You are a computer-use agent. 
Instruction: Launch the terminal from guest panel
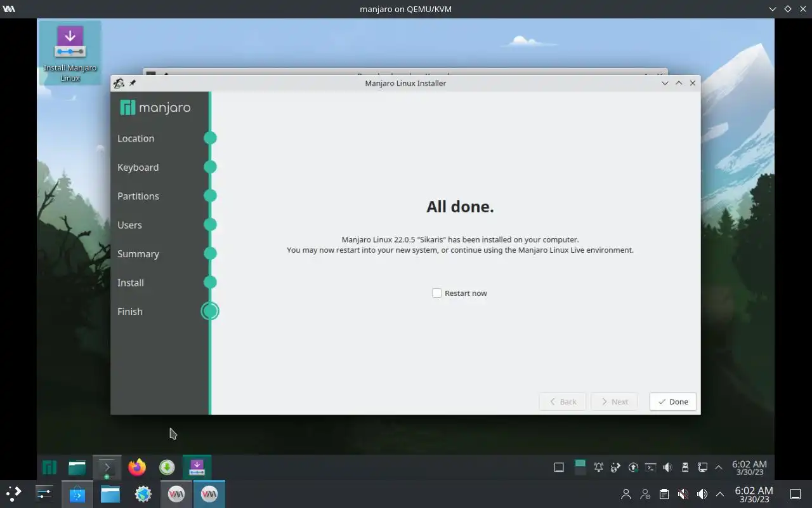(107, 468)
